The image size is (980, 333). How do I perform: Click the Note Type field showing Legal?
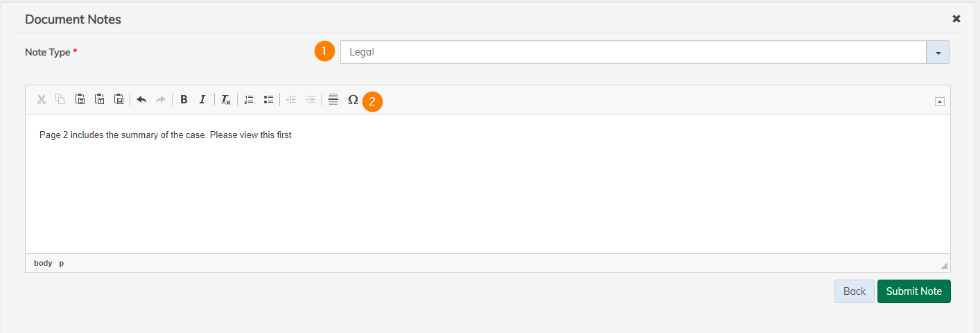(x=633, y=52)
